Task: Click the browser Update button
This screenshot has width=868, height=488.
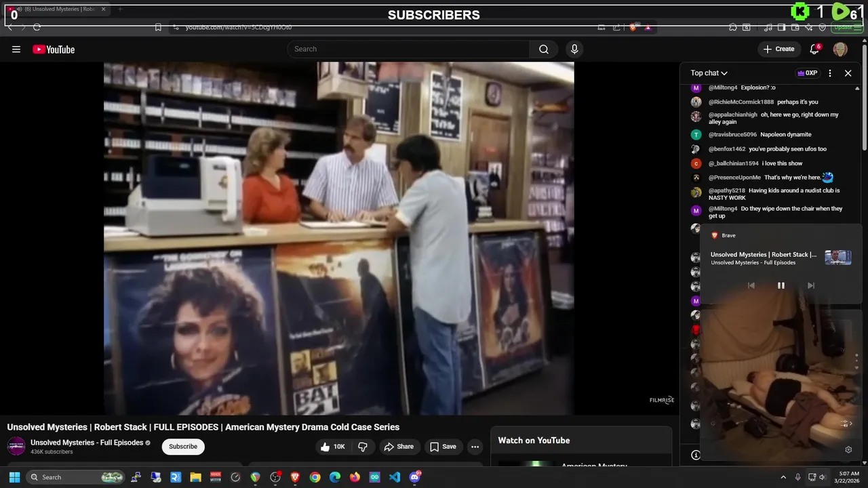Action: (x=846, y=27)
